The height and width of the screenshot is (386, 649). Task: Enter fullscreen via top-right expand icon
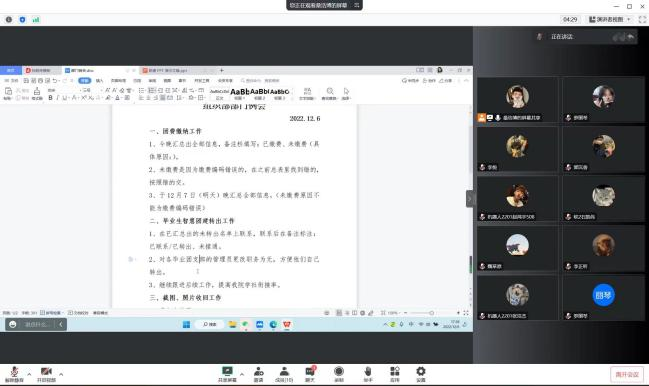tap(642, 19)
